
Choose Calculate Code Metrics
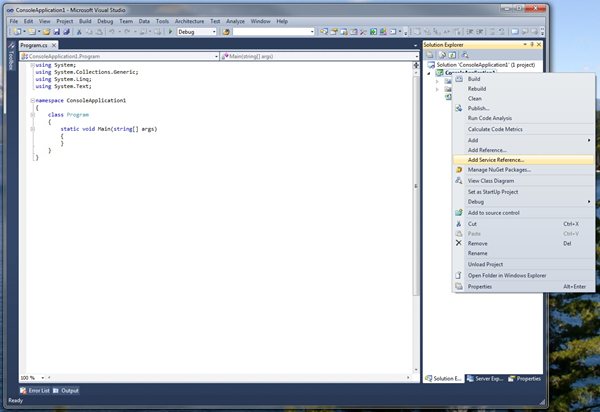pyautogui.click(x=523, y=129)
